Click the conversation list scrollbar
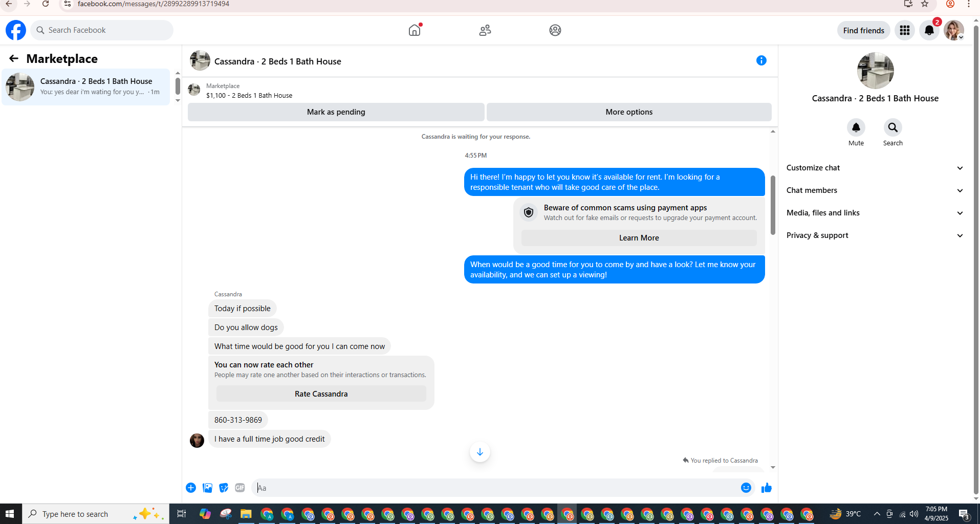 (178, 86)
